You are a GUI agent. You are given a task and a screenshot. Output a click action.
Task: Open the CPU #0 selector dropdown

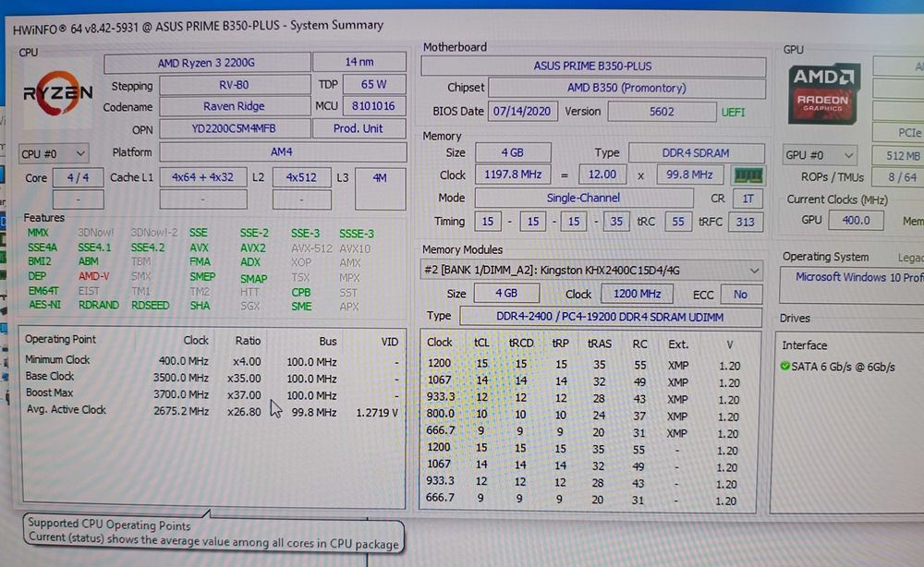[54, 153]
